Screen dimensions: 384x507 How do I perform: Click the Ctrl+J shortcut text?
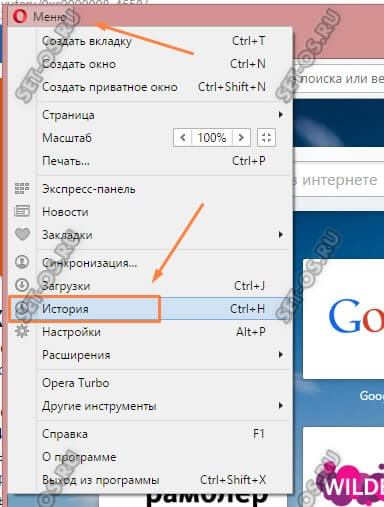tap(249, 286)
